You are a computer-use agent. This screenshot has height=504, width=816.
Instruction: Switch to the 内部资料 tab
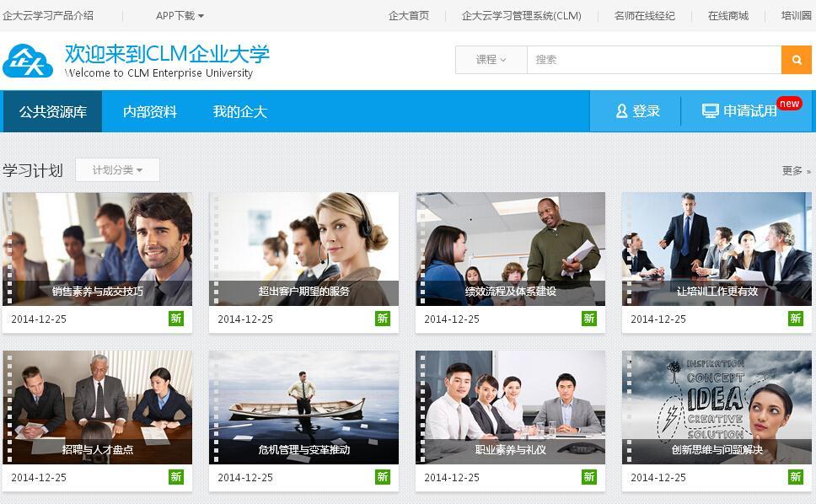point(150,111)
